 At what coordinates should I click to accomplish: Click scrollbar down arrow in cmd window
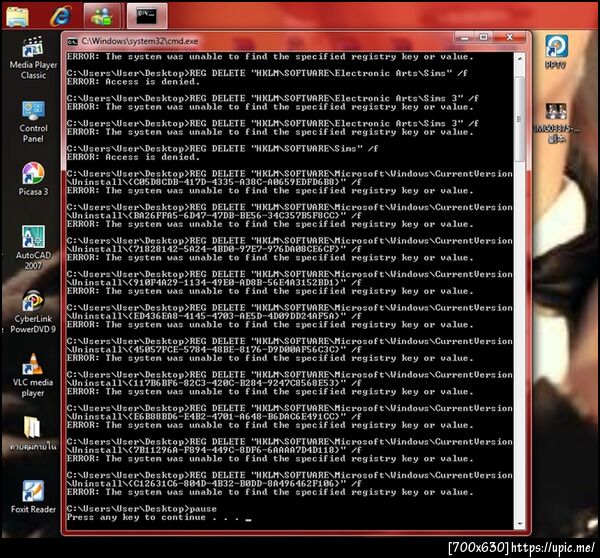[520, 524]
